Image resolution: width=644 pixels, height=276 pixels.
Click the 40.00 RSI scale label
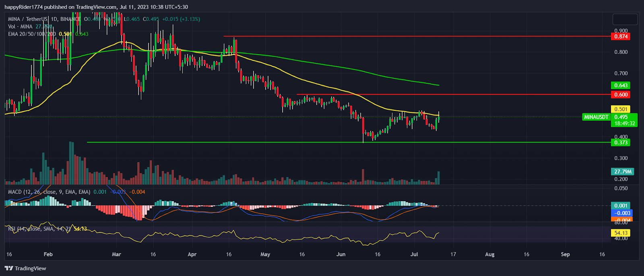621,238
